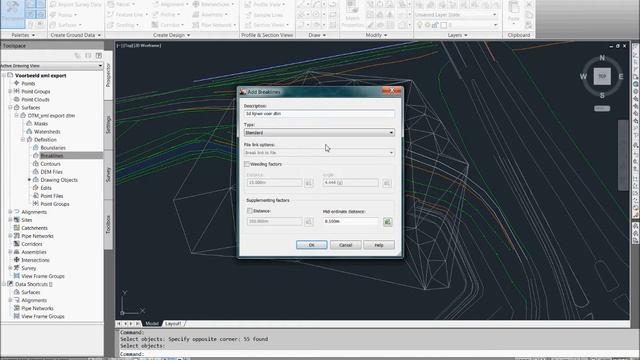Select DEM Files under Definition

pyautogui.click(x=51, y=172)
